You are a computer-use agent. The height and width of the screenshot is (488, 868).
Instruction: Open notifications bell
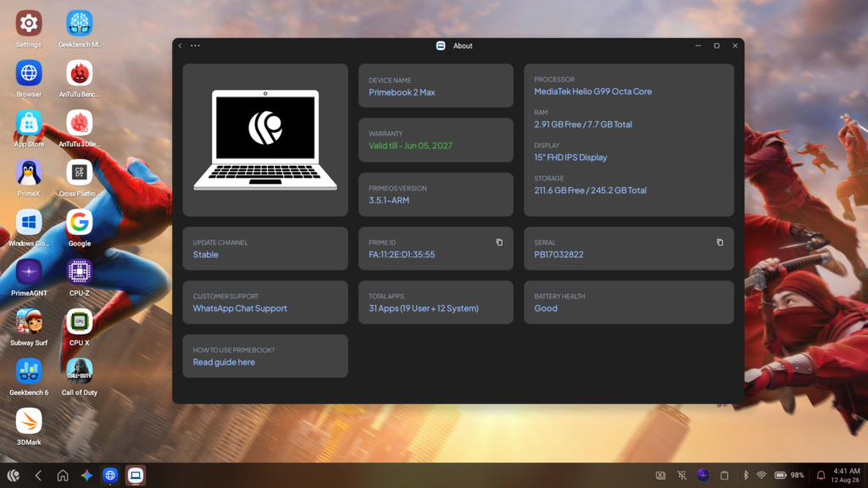pyautogui.click(x=821, y=475)
